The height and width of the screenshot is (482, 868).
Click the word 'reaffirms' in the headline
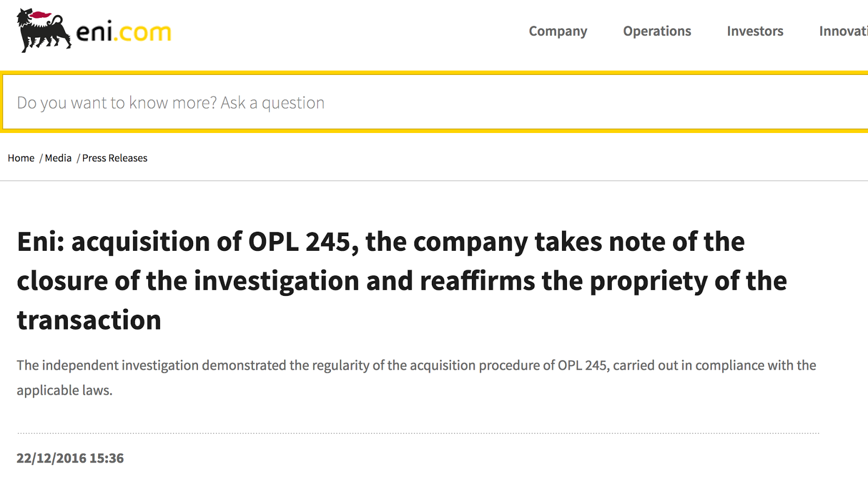click(477, 281)
